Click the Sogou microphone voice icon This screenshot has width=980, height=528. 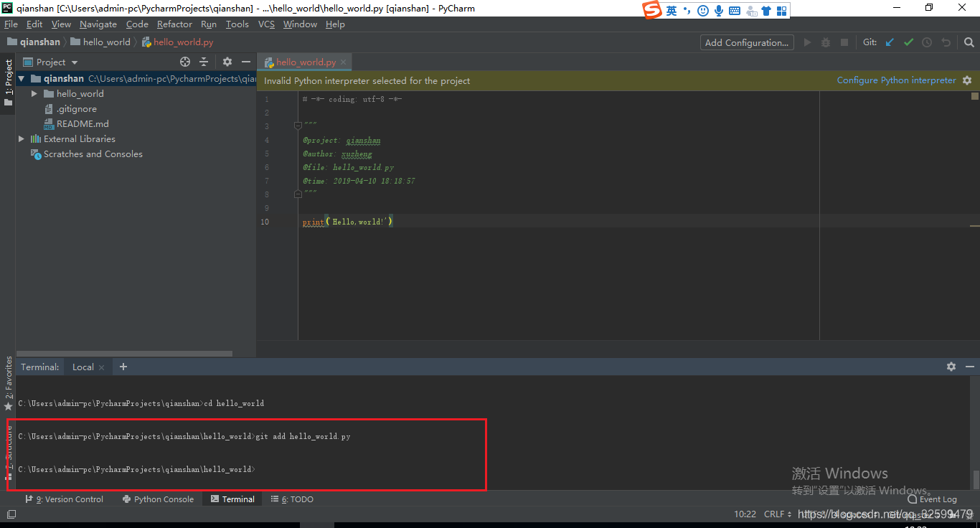coord(719,10)
